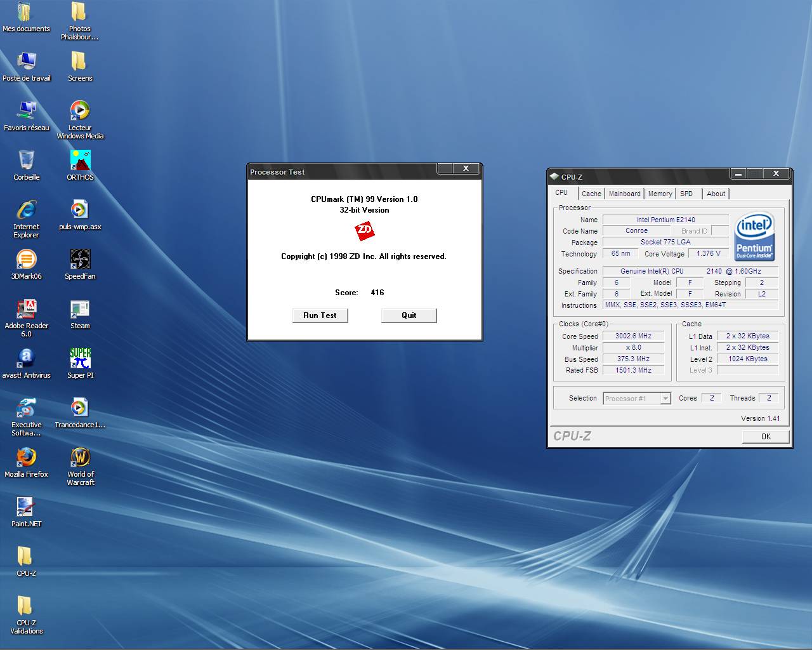Launch 3DMark06 from the desktop
The width and height of the screenshot is (812, 650).
(x=26, y=260)
